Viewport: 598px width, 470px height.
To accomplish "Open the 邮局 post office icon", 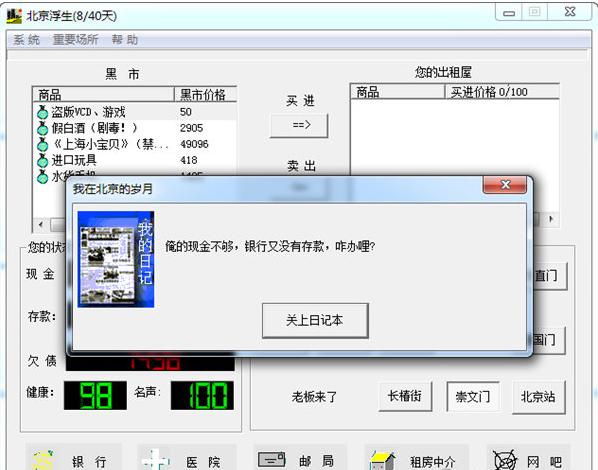I will point(272,459).
